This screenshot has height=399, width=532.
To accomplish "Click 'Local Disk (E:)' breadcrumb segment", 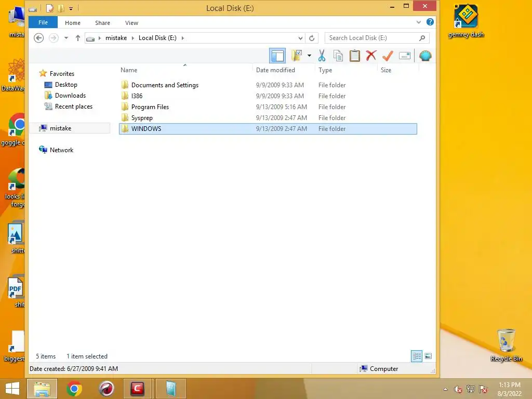I will pyautogui.click(x=157, y=38).
